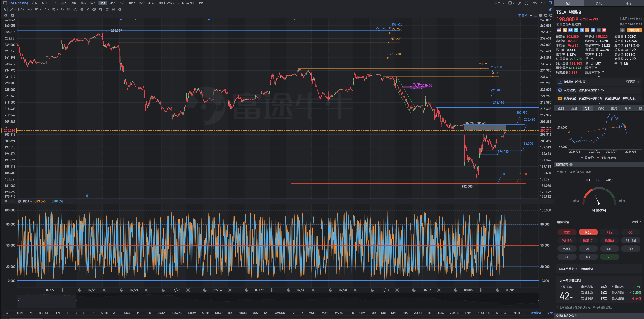Click the highlighter pen edit tool
The height and width of the screenshot is (319, 644).
pos(88,9)
